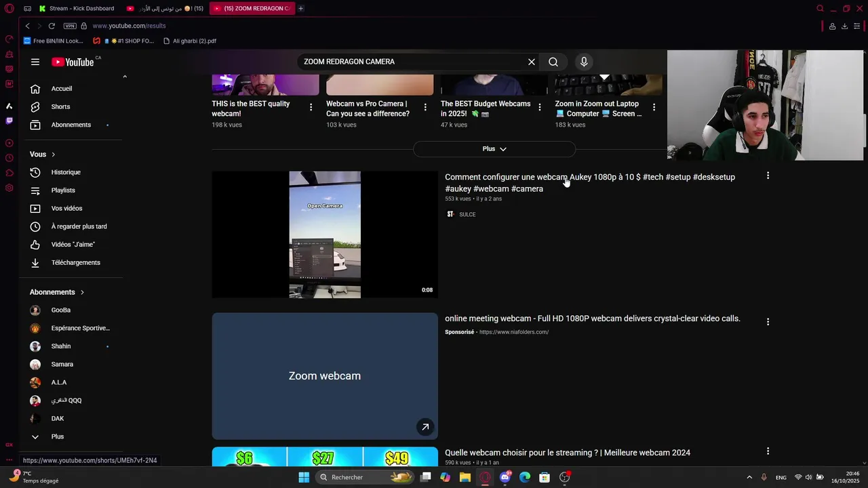Click the magnifier search button
The image size is (868, 488).
(553, 62)
